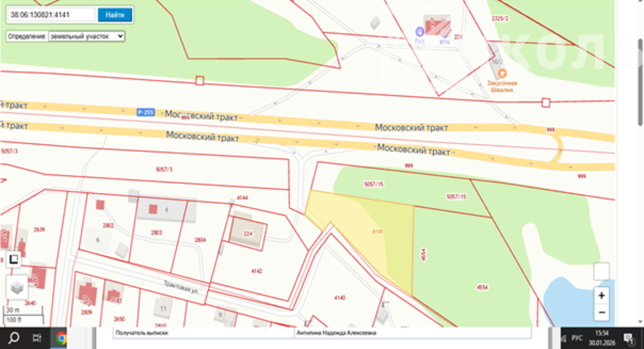Select parcel labeled 4140
644x349 pixels.
tap(340, 298)
